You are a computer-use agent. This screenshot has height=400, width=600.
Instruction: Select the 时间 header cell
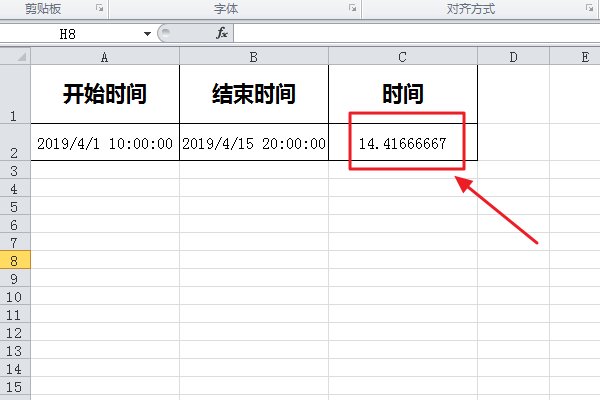(403, 95)
